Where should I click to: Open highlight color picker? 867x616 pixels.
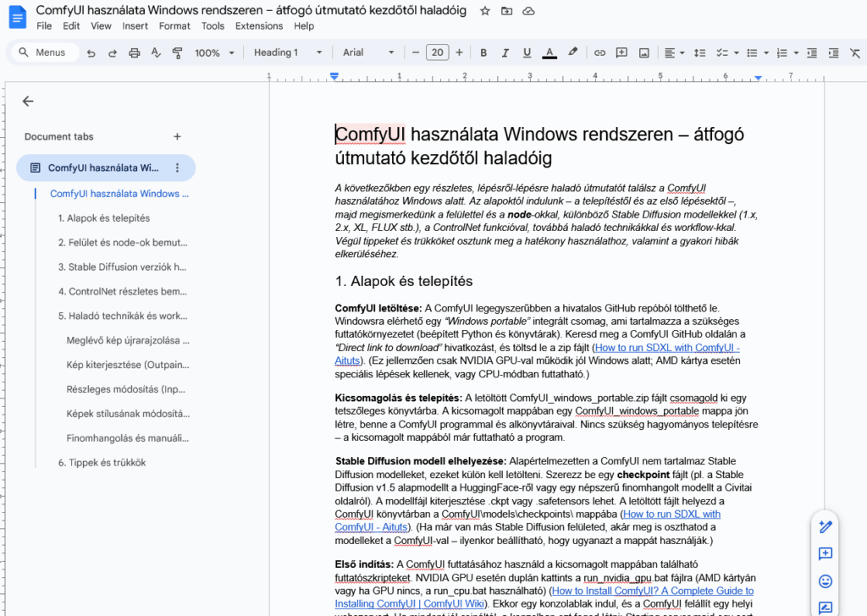pos(572,53)
